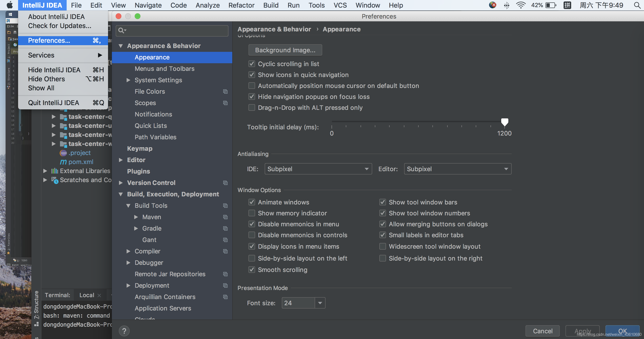Toggle Show icons in quick navigation
This screenshot has height=339, width=644.
(x=252, y=75)
